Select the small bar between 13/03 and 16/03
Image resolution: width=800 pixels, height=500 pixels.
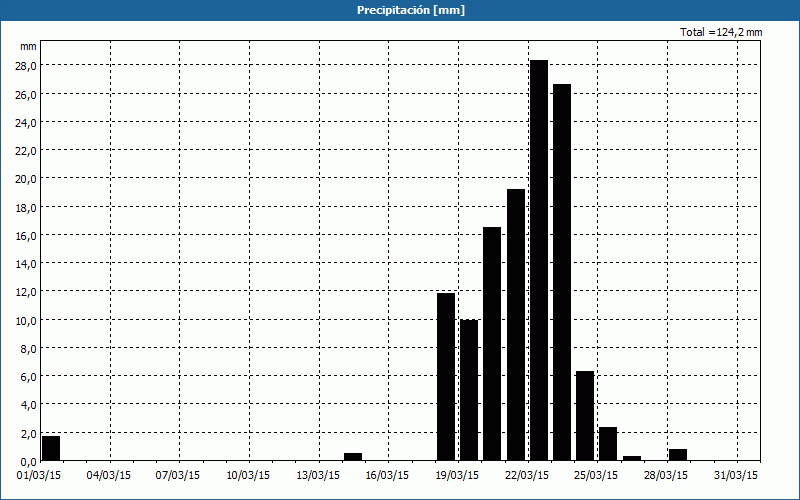point(353,457)
